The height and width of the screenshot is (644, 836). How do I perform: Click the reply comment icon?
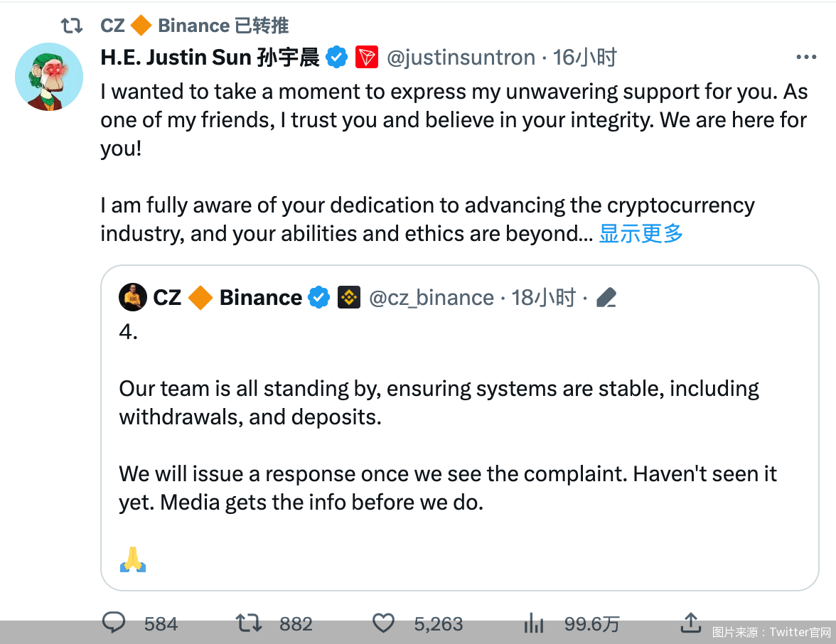point(114,623)
